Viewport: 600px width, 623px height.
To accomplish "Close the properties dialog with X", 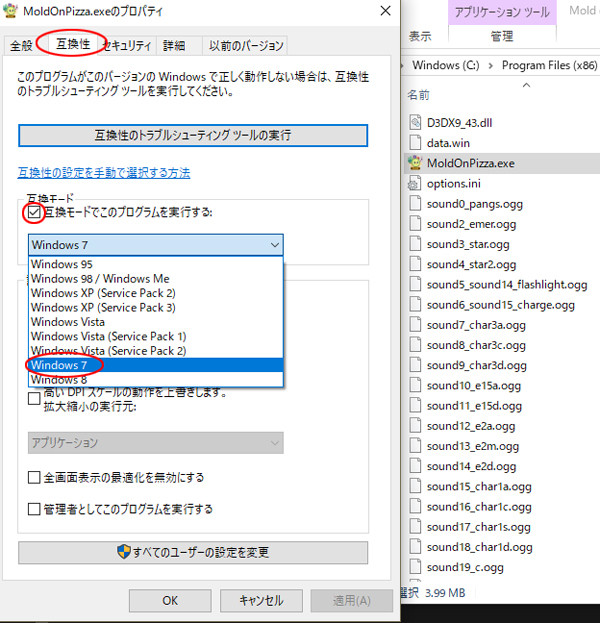I will point(385,11).
